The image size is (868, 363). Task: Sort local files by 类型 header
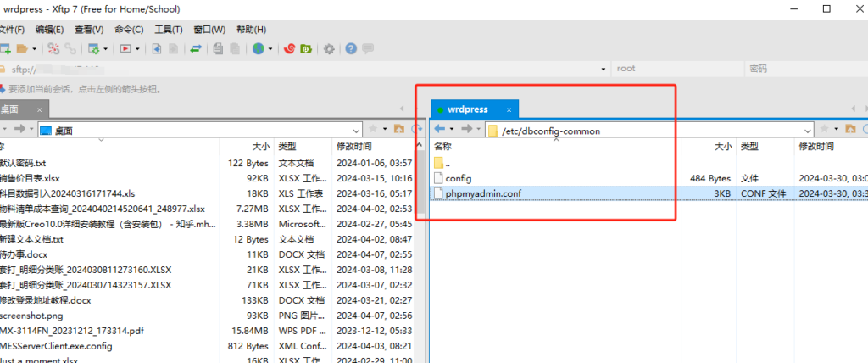[287, 147]
